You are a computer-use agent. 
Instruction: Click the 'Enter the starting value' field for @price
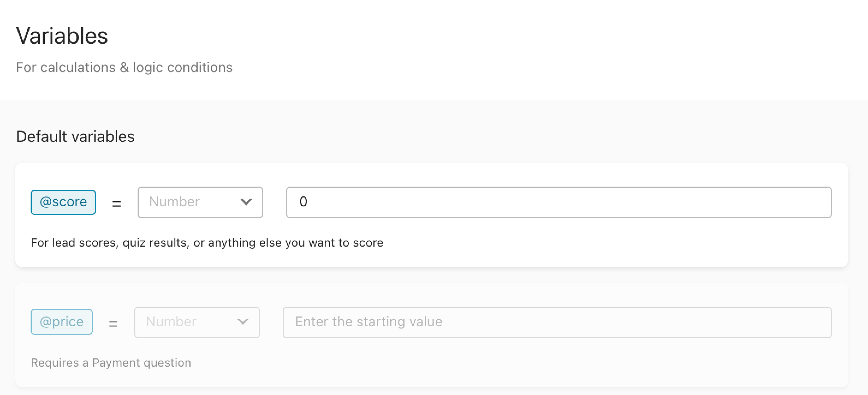[x=557, y=322]
